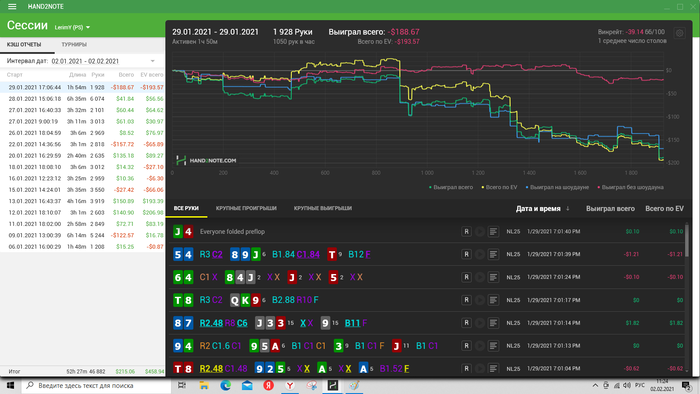This screenshot has width=700, height=394.
Task: Sort hands by Дата и время column
Action: [x=538, y=208]
